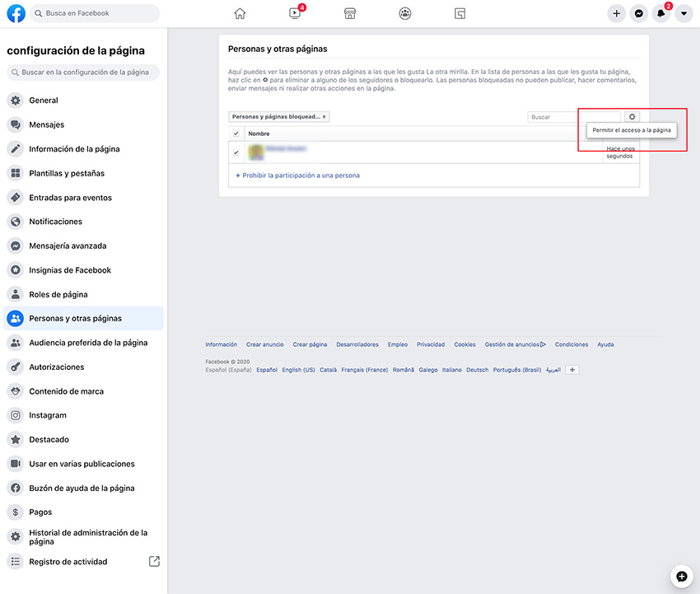Open the Watch videos icon

294,13
